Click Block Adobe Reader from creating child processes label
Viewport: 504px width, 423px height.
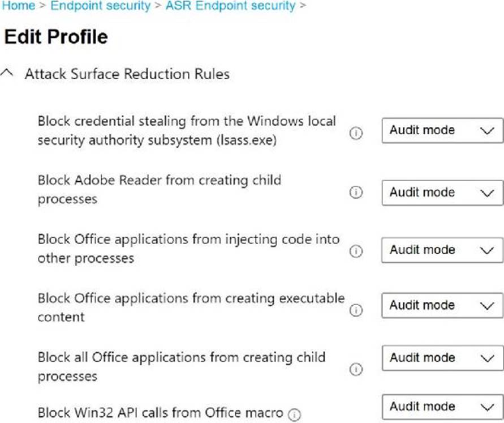(159, 190)
